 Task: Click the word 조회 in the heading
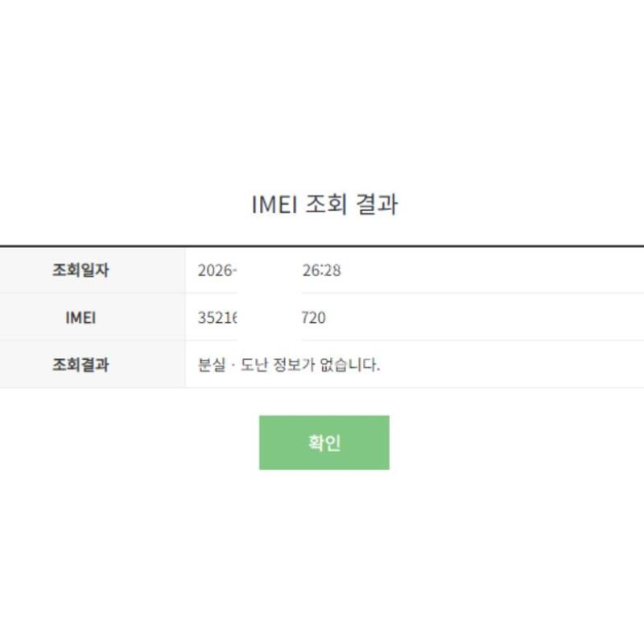pyautogui.click(x=325, y=204)
